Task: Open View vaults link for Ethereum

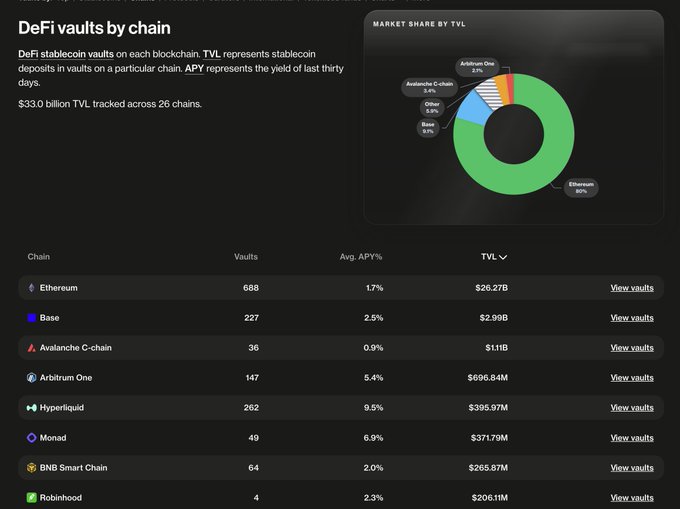Action: [632, 288]
